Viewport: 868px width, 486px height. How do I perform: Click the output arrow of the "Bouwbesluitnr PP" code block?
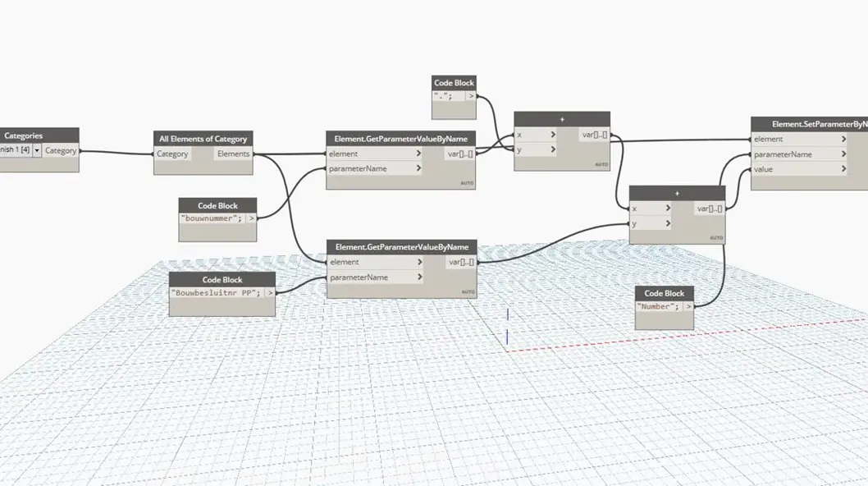pos(270,293)
